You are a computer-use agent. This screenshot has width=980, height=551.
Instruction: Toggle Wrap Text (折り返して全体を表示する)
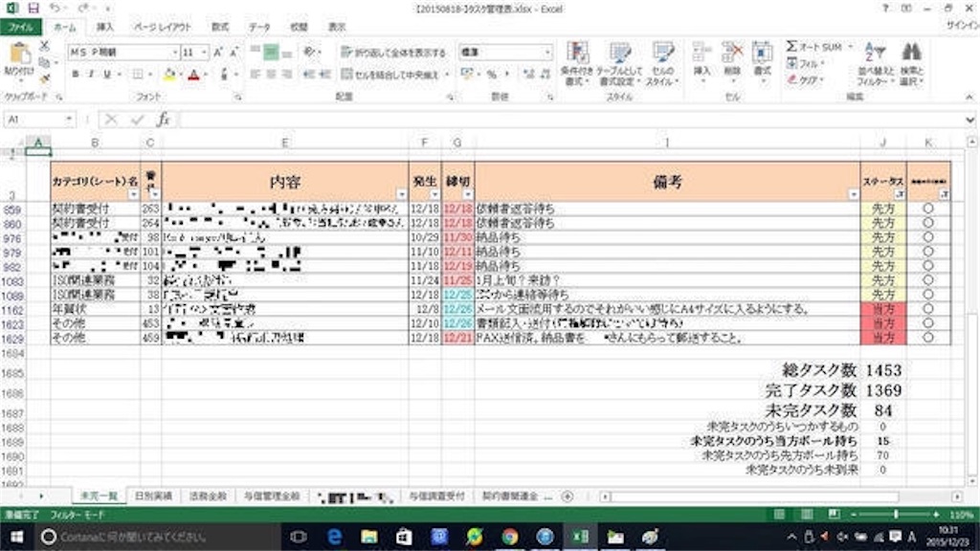(x=393, y=53)
